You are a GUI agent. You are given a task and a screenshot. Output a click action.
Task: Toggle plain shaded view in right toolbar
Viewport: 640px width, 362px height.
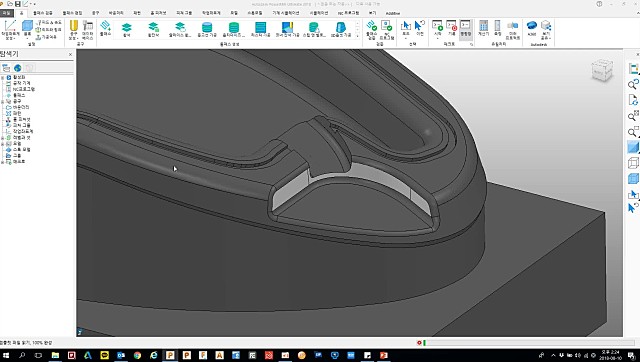[x=633, y=147]
